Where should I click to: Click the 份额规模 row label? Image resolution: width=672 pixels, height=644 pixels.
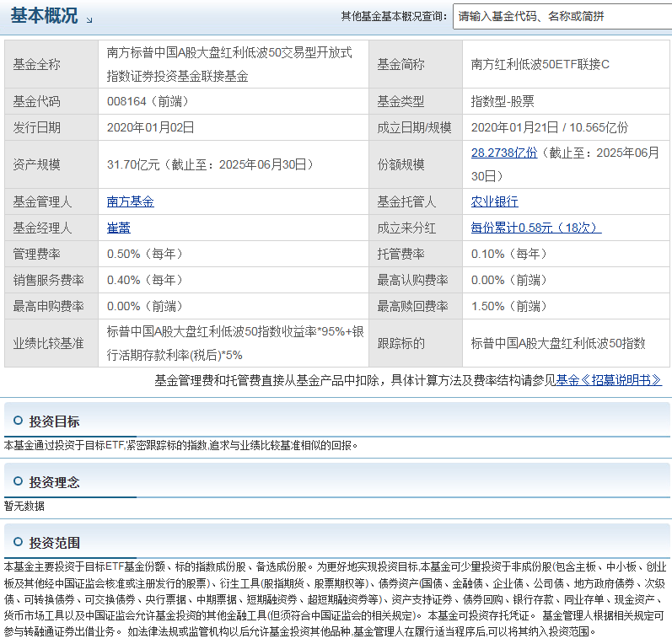click(401, 164)
